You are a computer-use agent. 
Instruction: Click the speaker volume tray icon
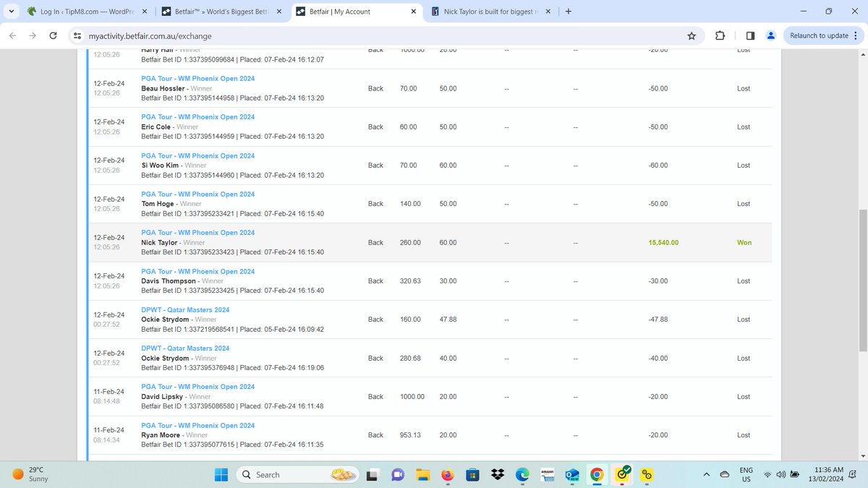pos(780,474)
